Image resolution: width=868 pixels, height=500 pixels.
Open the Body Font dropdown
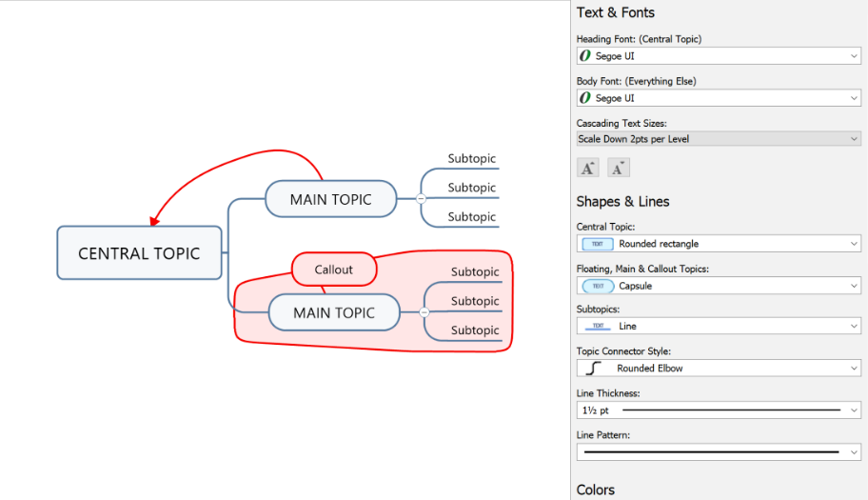(x=854, y=98)
